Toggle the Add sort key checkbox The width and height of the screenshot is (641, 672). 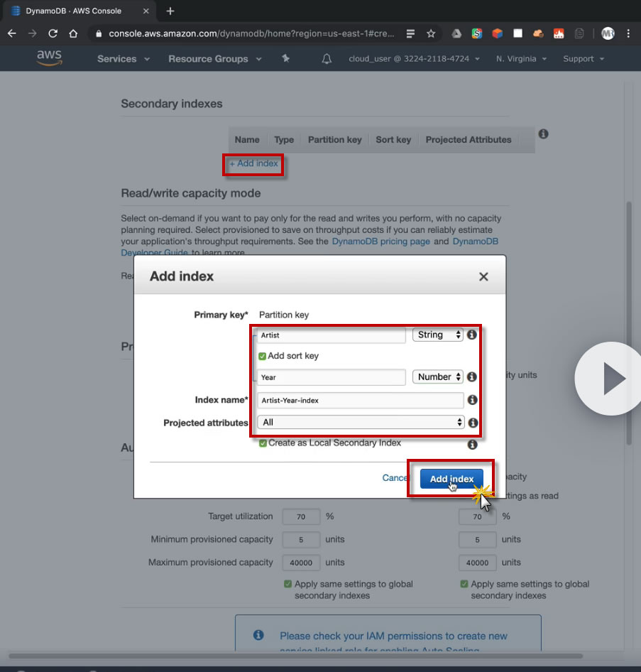click(263, 356)
